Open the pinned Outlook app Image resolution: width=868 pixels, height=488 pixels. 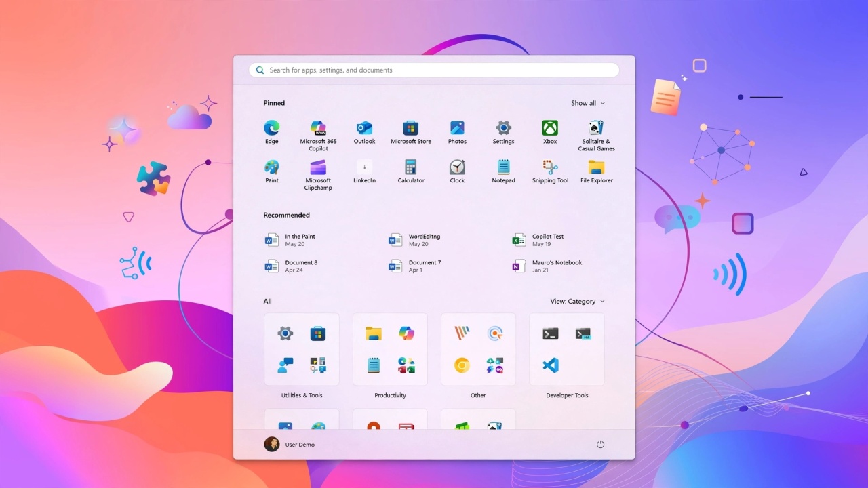click(364, 131)
